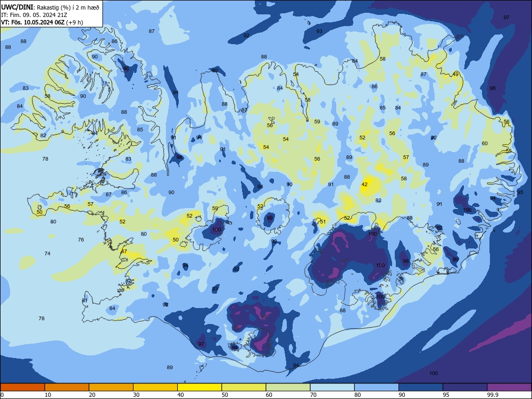The image size is (532, 399).
Task: Click the UWC/DINI Rakastig title line
Action: (50, 7)
